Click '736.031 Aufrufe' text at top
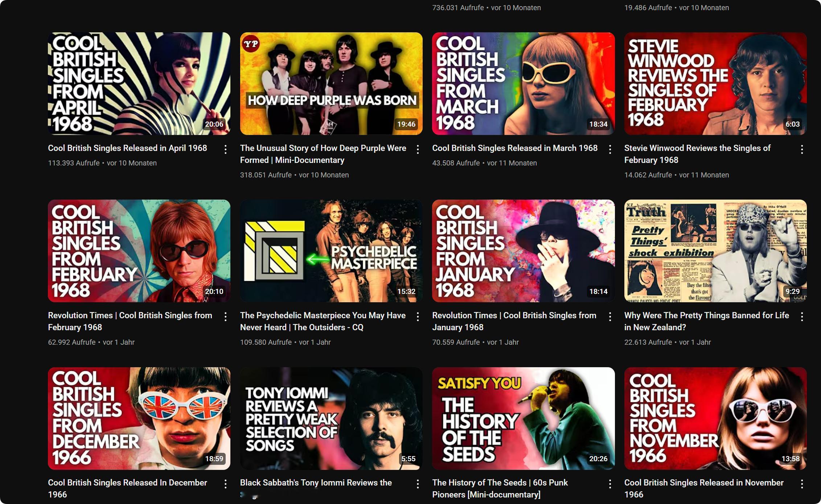The height and width of the screenshot is (504, 821). click(x=458, y=8)
